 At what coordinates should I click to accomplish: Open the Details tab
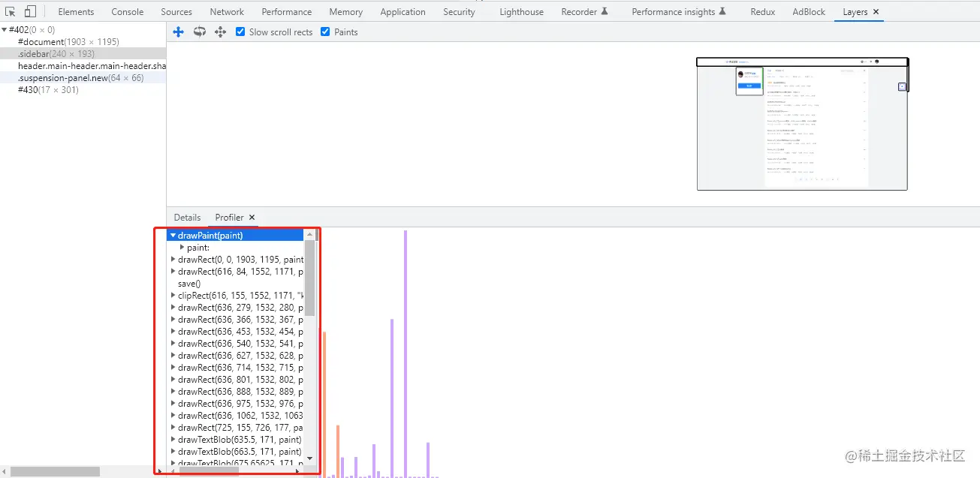click(188, 218)
